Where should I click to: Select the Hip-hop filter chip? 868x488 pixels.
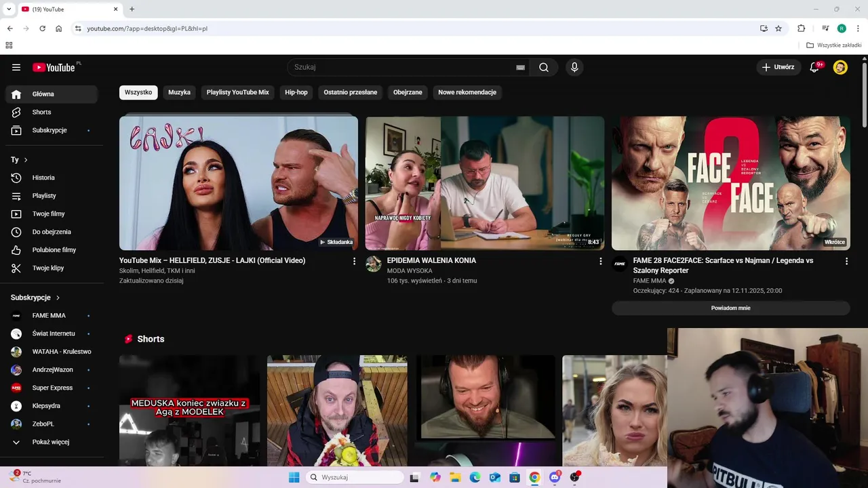296,92
